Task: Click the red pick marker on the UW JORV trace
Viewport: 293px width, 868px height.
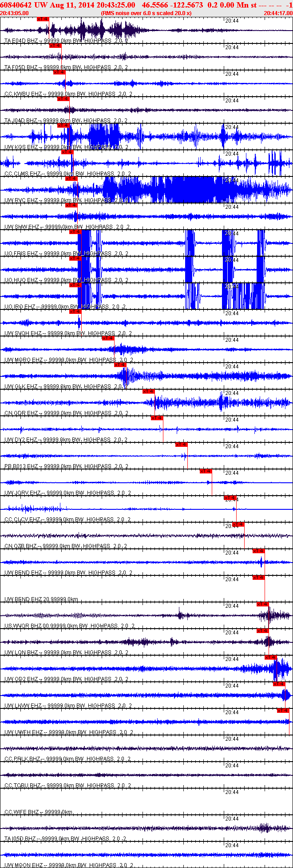Action: pos(206,471)
